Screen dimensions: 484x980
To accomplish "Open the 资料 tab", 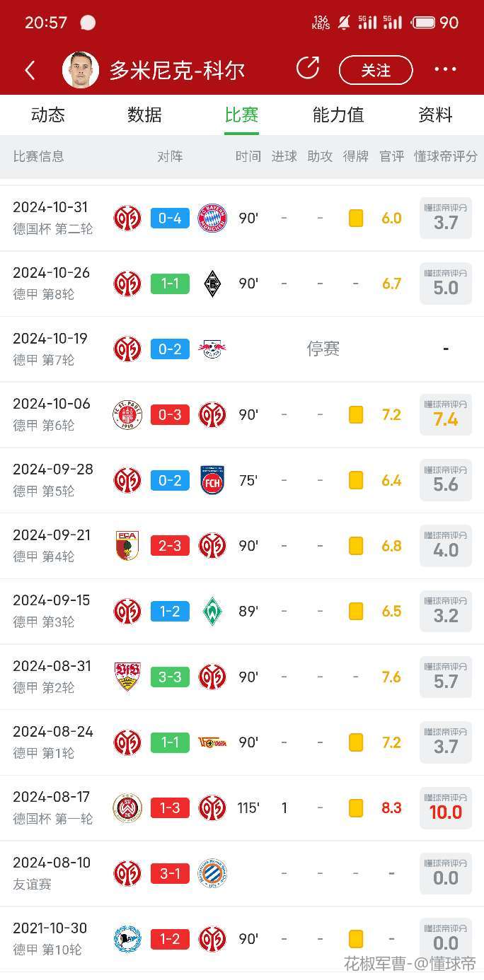I will 435,115.
